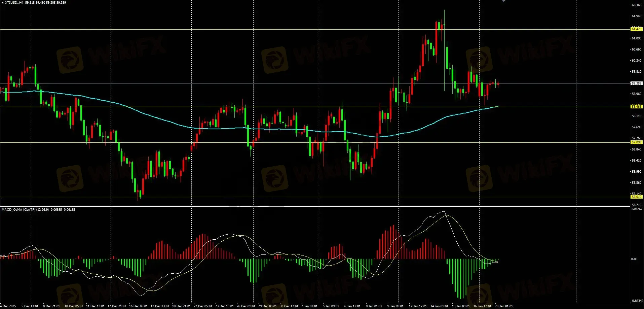Image resolution: width=644 pixels, height=309 pixels.
Task: Click the 60.240 price axis label
Action: coord(637,61)
